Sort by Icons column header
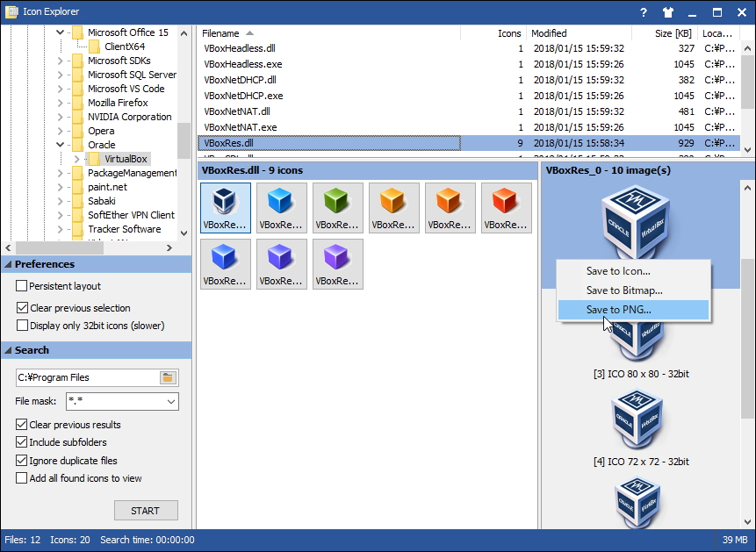The height and width of the screenshot is (552, 756). (x=493, y=33)
